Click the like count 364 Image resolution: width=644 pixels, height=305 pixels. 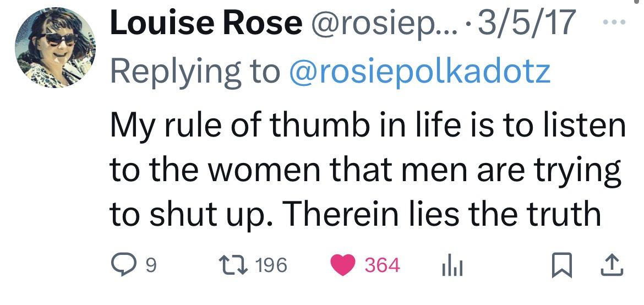383,266
